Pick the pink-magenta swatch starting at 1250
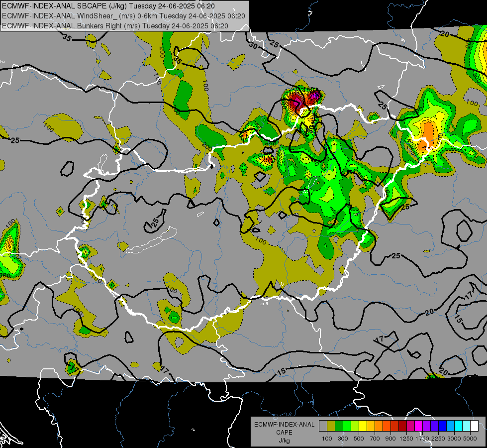The height and width of the screenshot is (448, 487). (x=410, y=426)
